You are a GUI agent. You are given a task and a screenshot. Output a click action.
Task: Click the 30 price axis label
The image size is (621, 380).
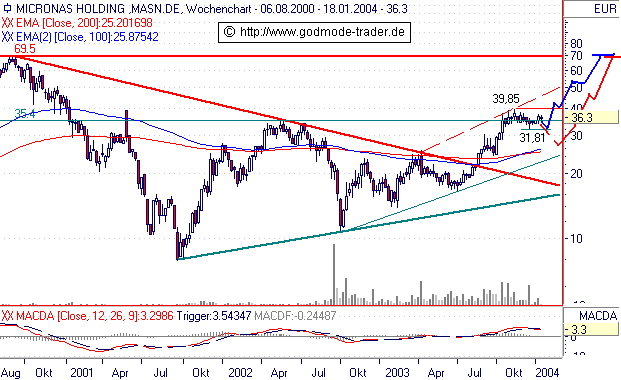click(x=576, y=136)
